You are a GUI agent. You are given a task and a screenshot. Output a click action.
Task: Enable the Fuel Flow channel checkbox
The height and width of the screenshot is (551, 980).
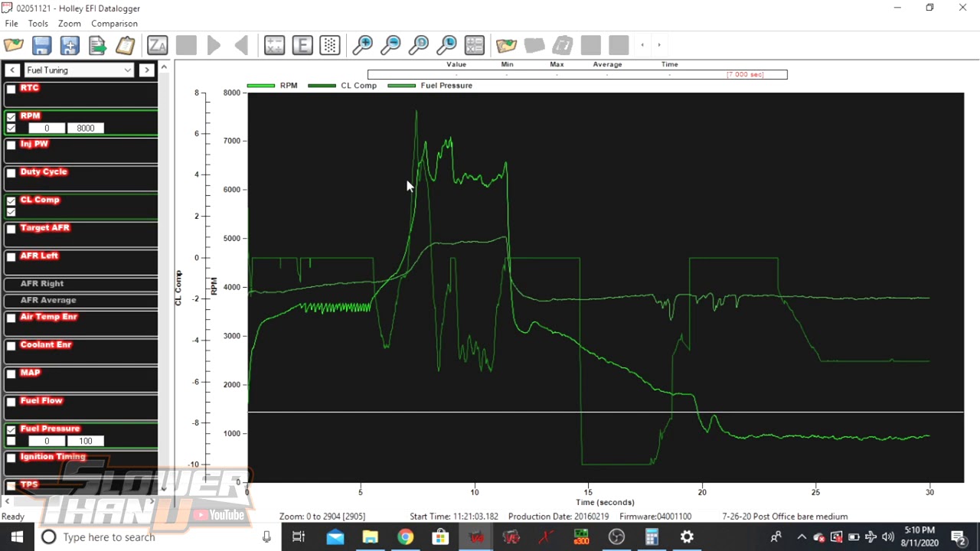(x=11, y=402)
